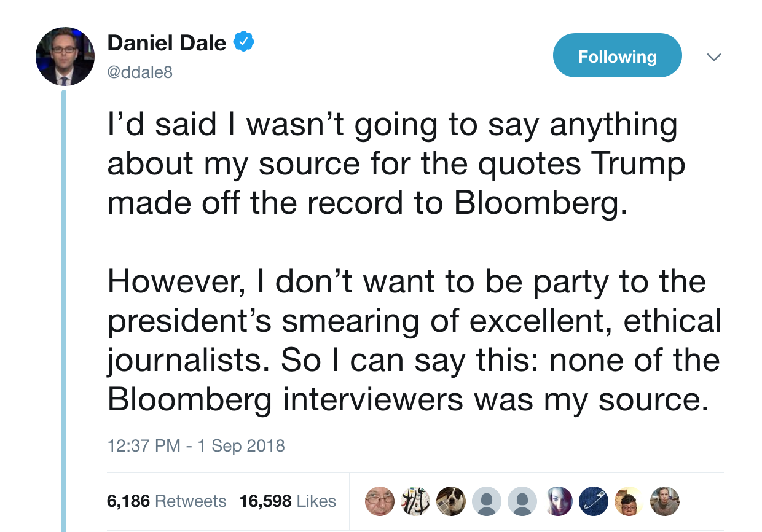
Task: Click the abstract painting avatar
Action: click(x=415, y=501)
